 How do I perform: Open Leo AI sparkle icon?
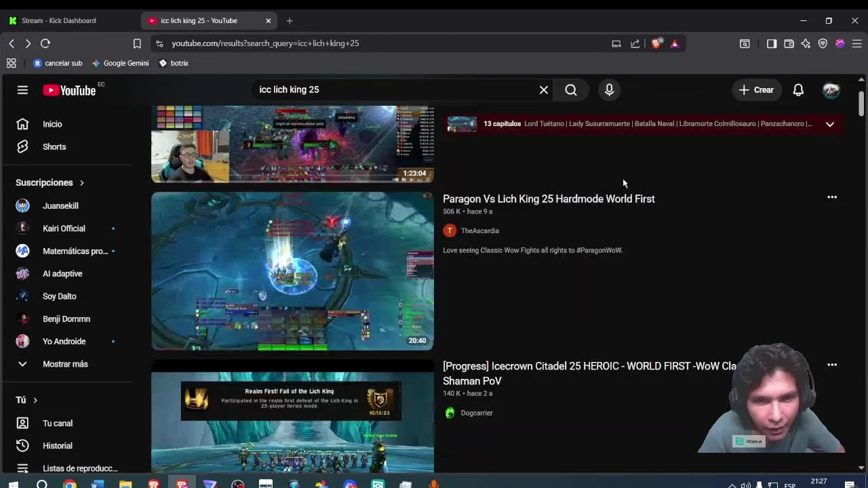pos(806,43)
